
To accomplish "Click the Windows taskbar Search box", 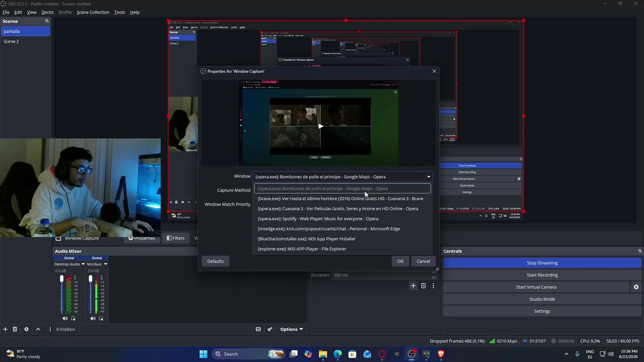I will pos(249,354).
